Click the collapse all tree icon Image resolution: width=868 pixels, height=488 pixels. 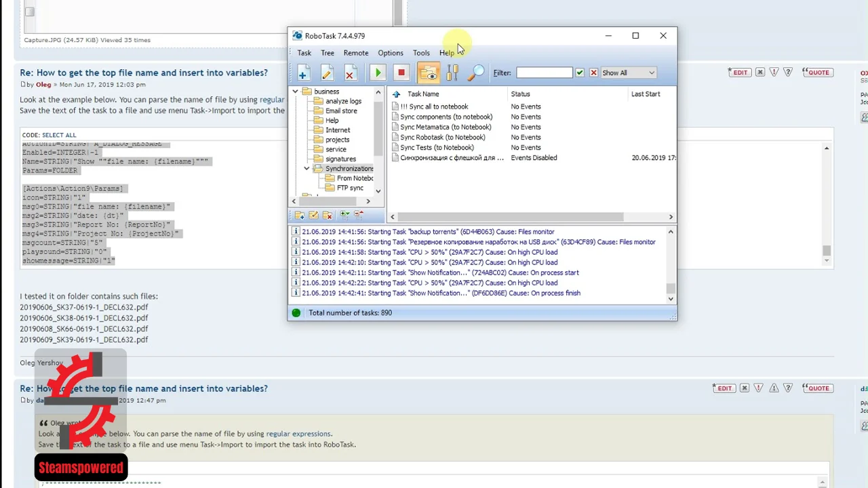click(x=359, y=215)
